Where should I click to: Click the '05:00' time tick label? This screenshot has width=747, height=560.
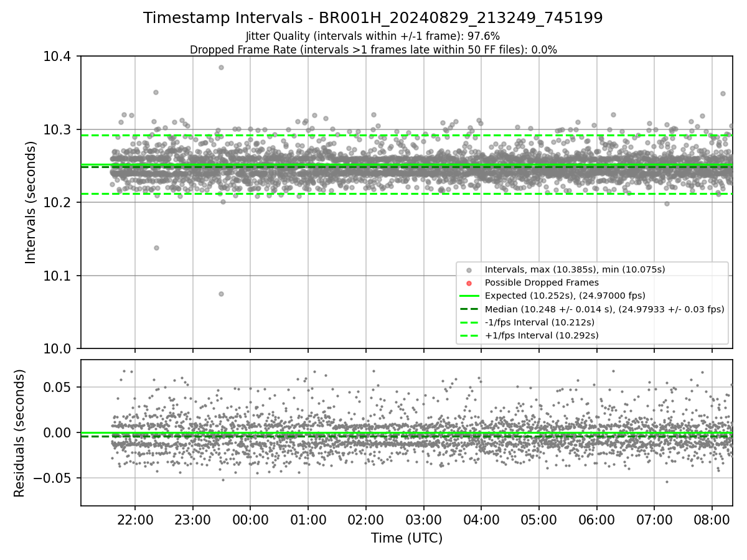pos(539,520)
